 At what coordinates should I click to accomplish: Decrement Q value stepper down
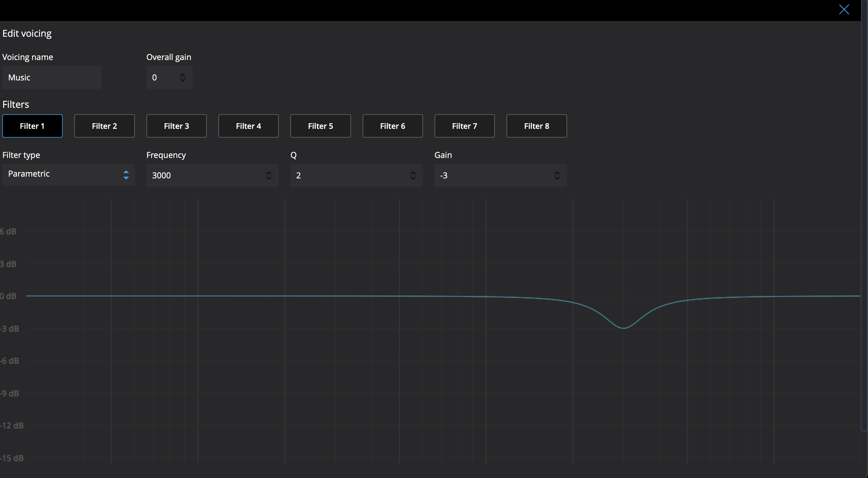click(413, 178)
